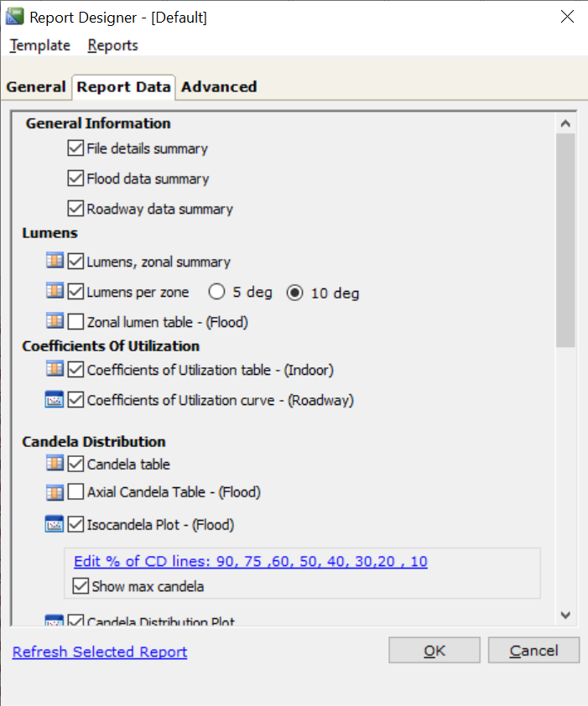Click the table icon beside Zonal lumen table
Image resolution: width=588 pixels, height=706 pixels.
coord(55,321)
